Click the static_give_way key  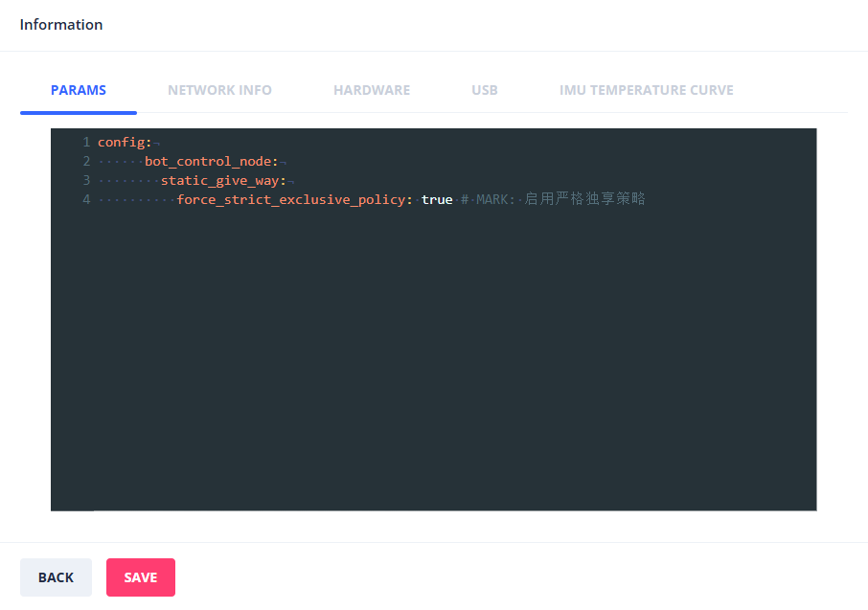(223, 180)
